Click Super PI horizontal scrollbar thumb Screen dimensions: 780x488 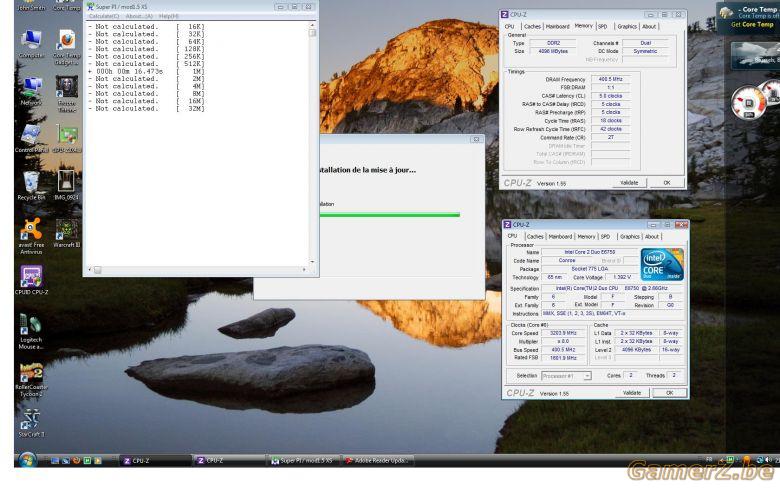click(x=98, y=270)
